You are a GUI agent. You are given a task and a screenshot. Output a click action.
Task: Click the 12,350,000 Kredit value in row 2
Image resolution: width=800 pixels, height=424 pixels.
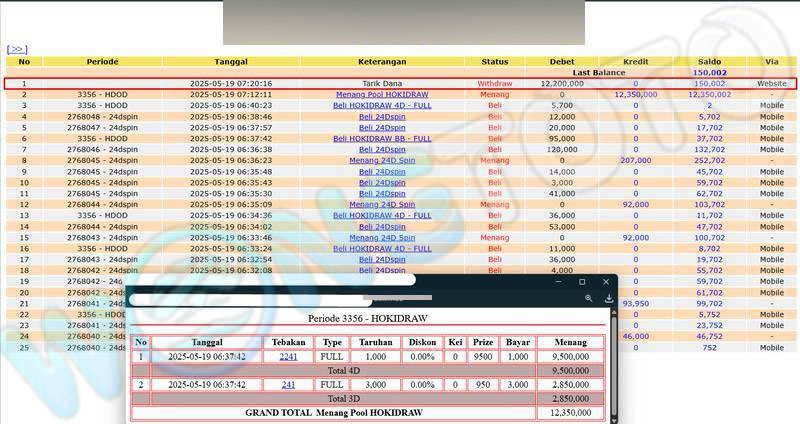[x=635, y=94]
